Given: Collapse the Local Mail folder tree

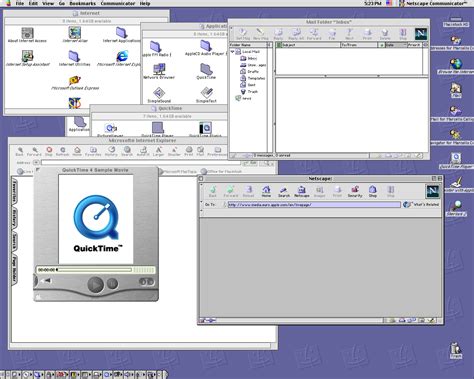Looking at the screenshot, I should [x=232, y=52].
